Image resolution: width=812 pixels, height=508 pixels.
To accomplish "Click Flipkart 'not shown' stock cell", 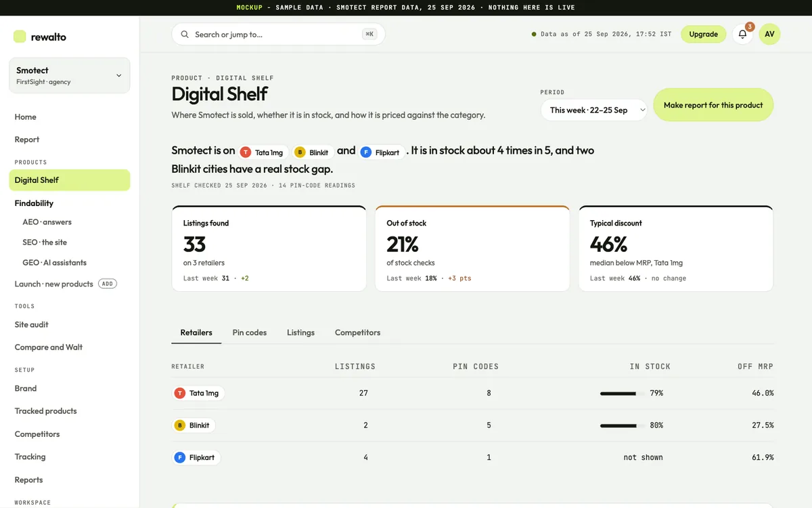I will [x=644, y=458].
